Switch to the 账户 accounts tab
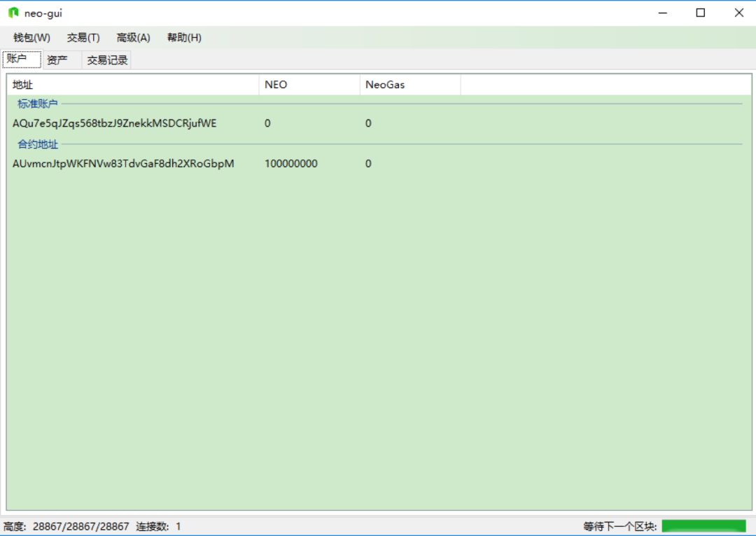Viewport: 756px width, 536px height. (x=22, y=59)
